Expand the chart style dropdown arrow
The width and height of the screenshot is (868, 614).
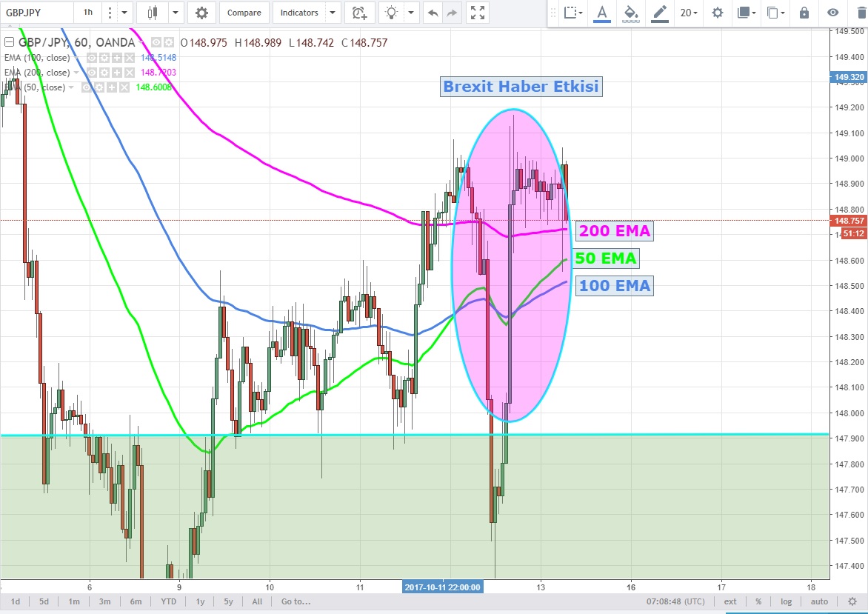click(176, 13)
